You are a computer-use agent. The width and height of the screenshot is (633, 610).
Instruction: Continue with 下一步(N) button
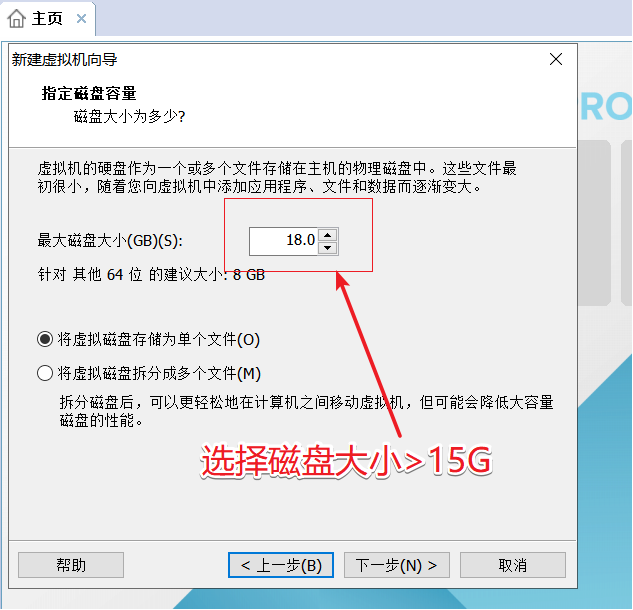point(397,565)
